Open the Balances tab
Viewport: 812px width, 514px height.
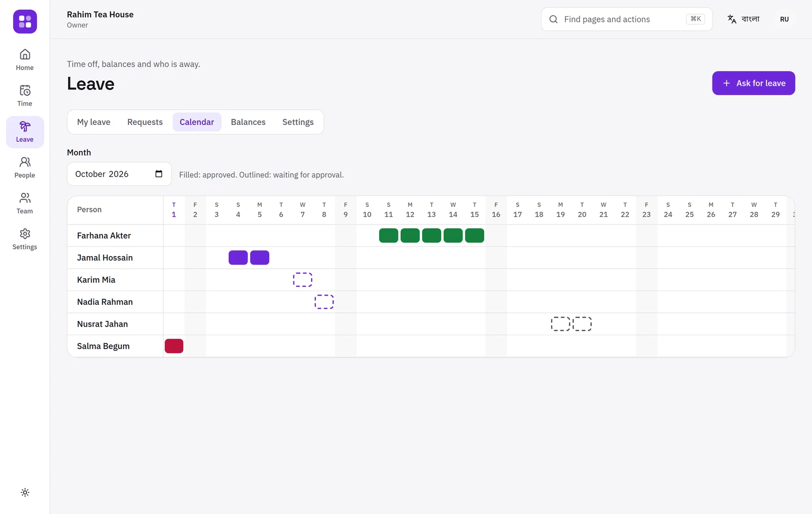(248, 122)
